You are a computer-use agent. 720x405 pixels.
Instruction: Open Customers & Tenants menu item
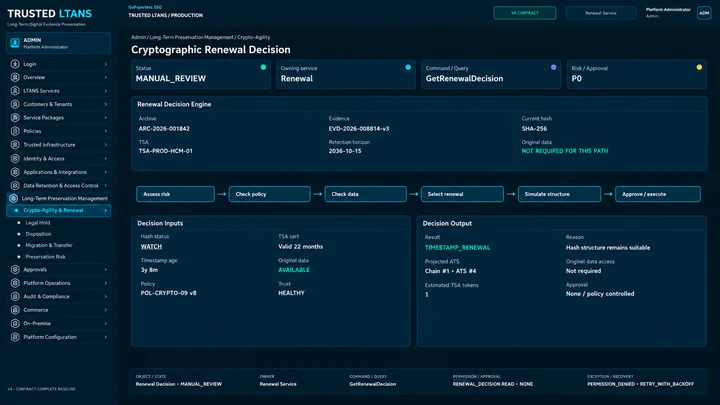pos(58,104)
